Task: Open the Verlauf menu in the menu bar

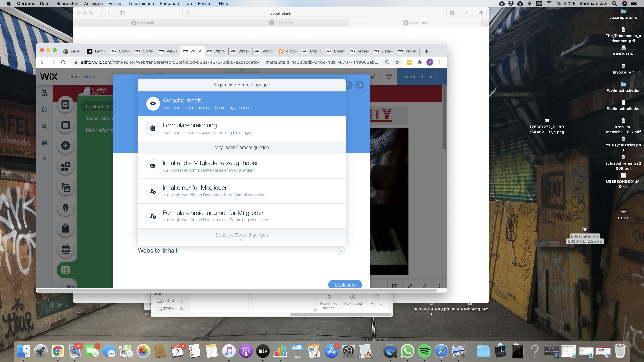Action: (116, 3)
